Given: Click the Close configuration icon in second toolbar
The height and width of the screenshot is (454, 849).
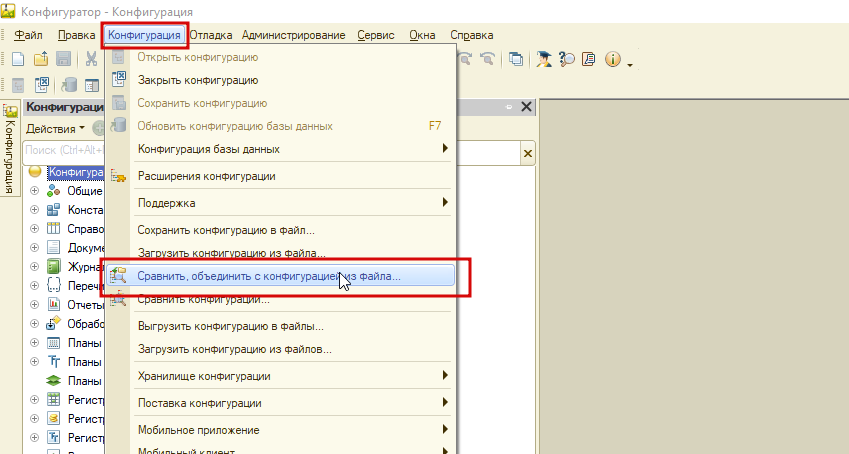Looking at the screenshot, I should click(x=42, y=85).
